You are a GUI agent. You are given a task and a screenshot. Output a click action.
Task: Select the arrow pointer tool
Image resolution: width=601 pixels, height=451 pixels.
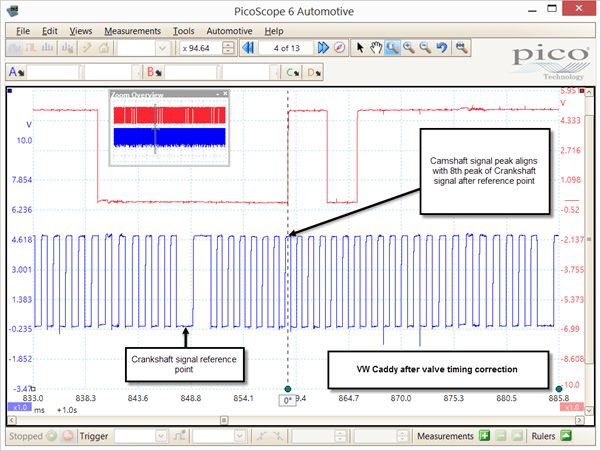pos(360,48)
